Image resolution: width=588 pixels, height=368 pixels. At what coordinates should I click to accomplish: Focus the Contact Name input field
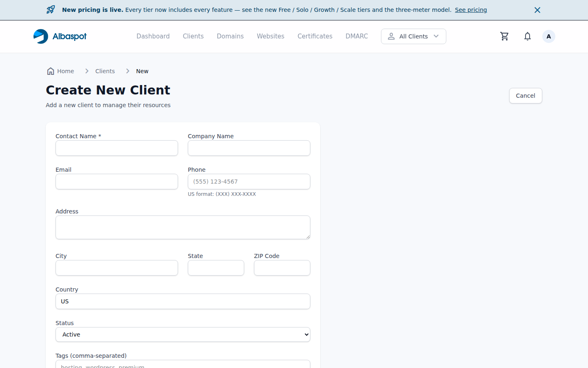point(117,148)
